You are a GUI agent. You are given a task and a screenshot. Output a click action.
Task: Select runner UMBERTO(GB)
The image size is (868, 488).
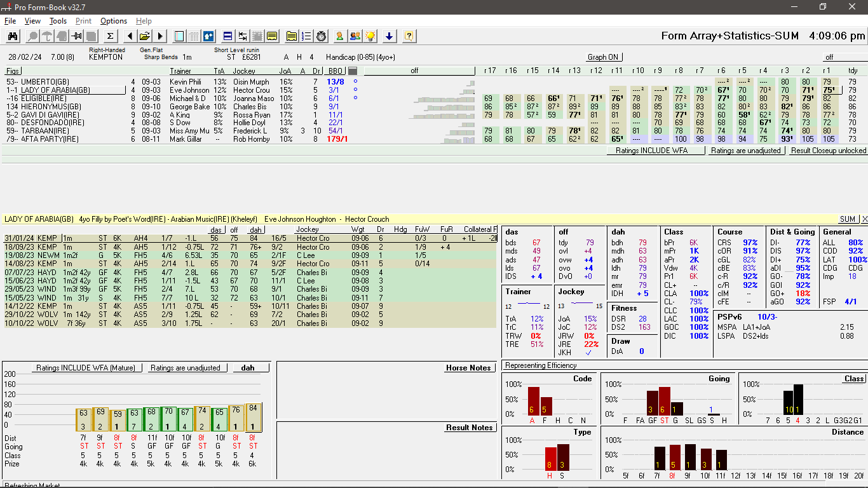[46, 82]
